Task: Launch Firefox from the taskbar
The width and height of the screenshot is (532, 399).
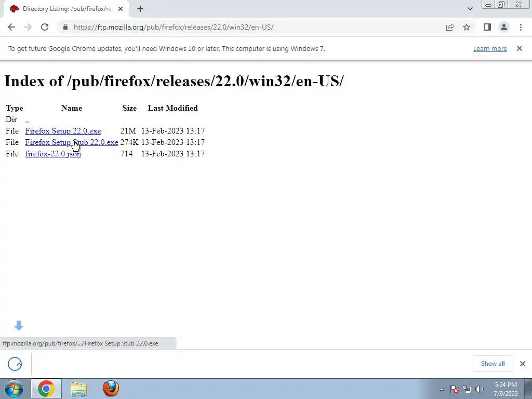Action: click(111, 389)
